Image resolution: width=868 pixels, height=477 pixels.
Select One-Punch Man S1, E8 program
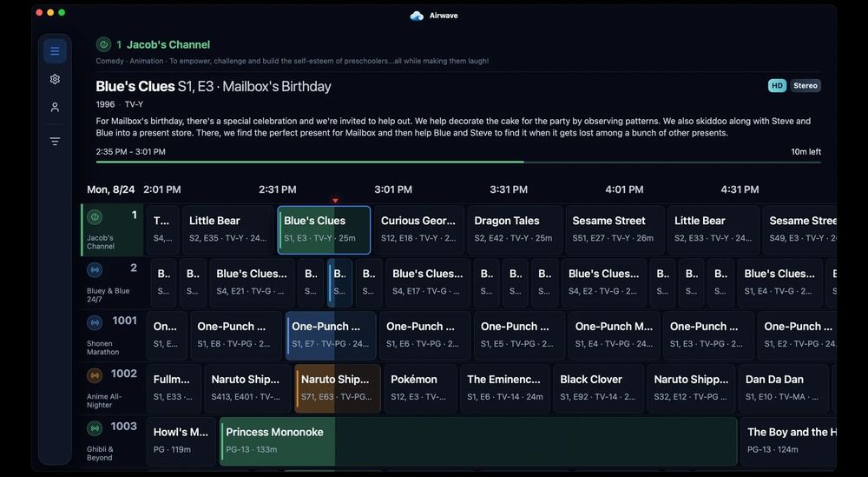point(236,335)
